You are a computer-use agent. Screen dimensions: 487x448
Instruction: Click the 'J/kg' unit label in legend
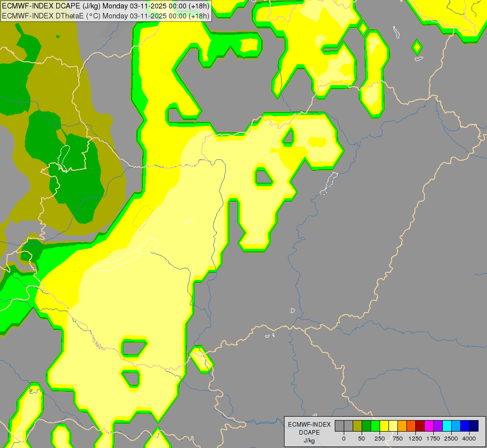(309, 441)
